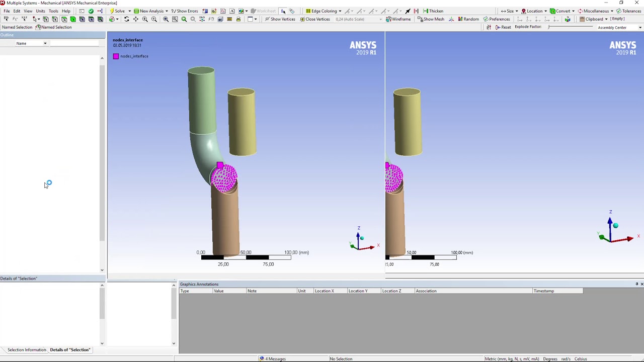Open the Solve dropdown arrow
Image resolution: width=644 pixels, height=362 pixels.
129,11
